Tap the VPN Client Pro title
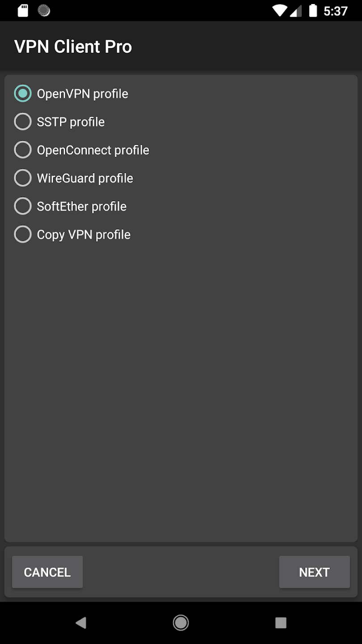Screen dimensions: 362x644 coord(73,46)
